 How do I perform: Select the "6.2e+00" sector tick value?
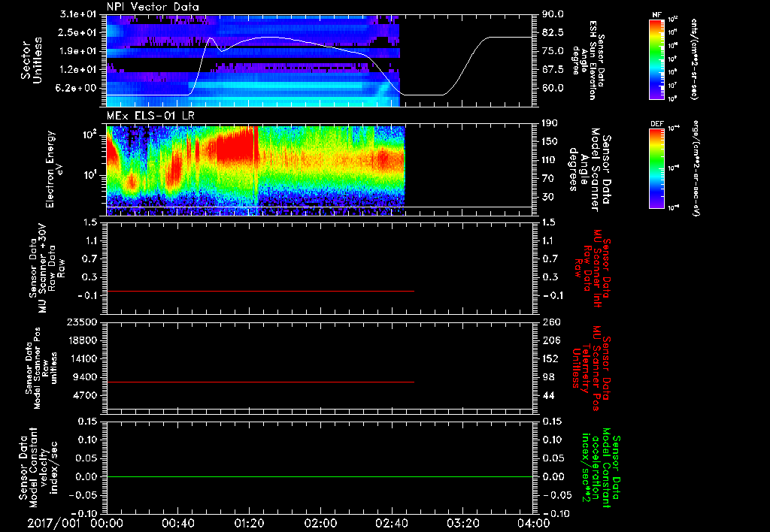76,89
